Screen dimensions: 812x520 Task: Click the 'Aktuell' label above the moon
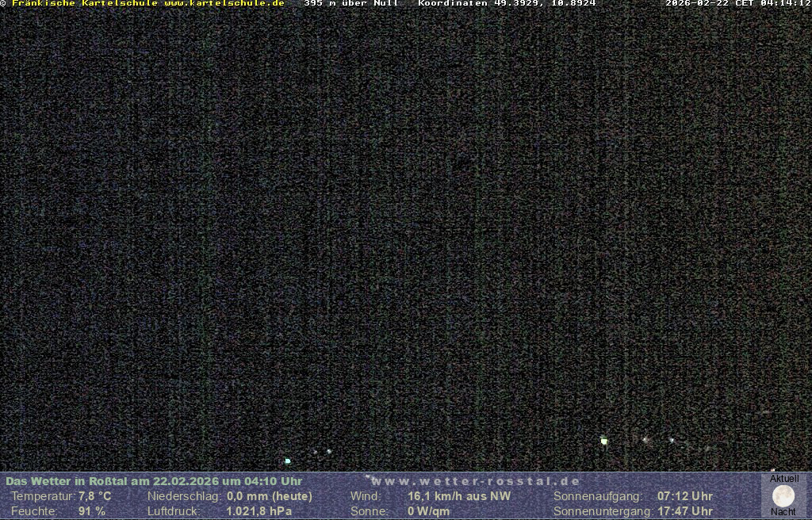(784, 479)
